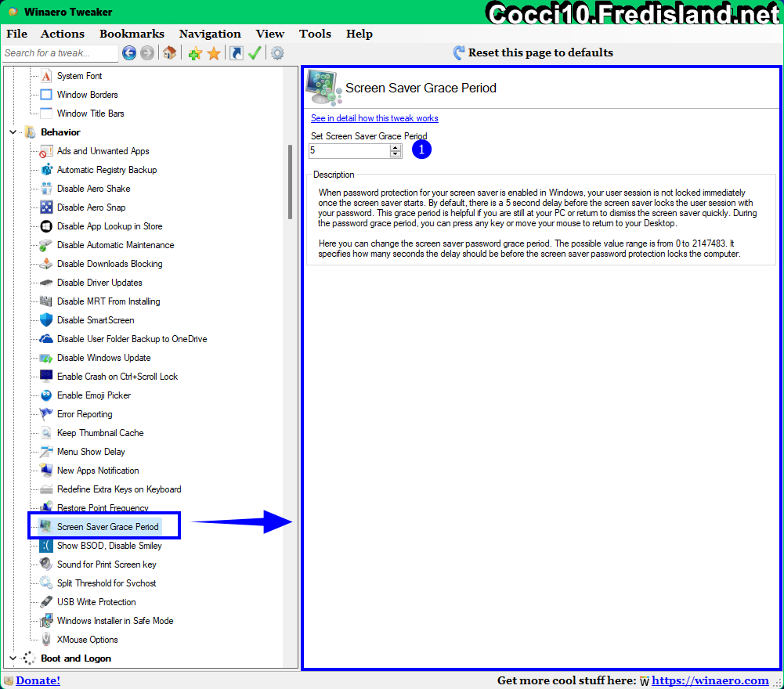Click the System Font icon
Screen dimensions: 784x689
pyautogui.click(x=46, y=76)
